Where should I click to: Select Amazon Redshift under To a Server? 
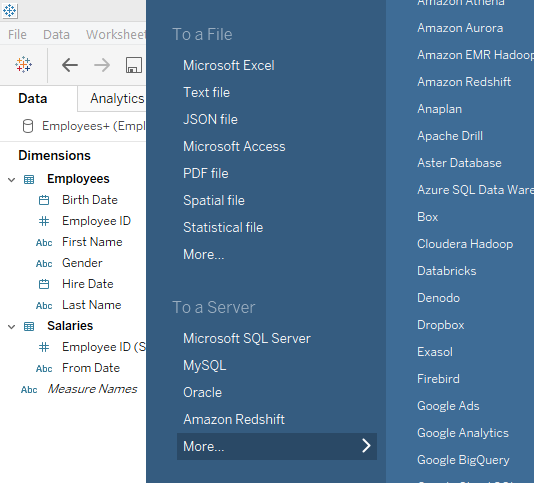234,419
